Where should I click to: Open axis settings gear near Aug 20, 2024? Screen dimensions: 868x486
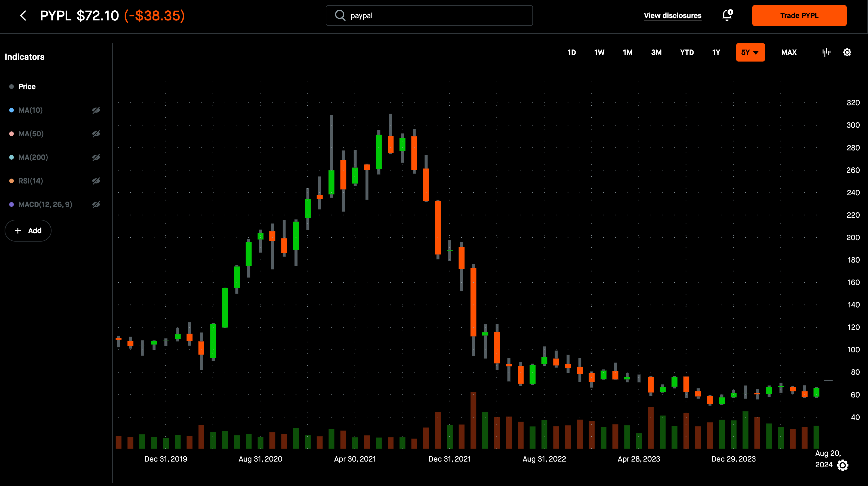[842, 465]
